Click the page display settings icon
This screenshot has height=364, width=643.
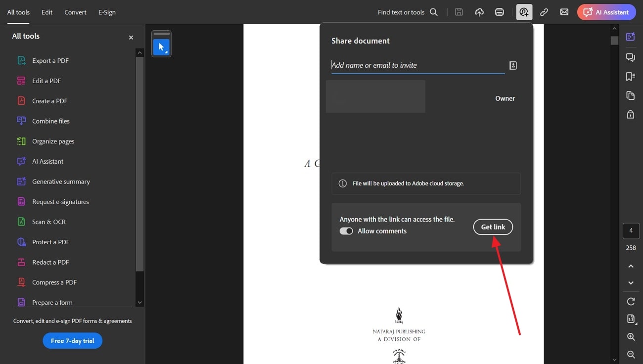631,319
